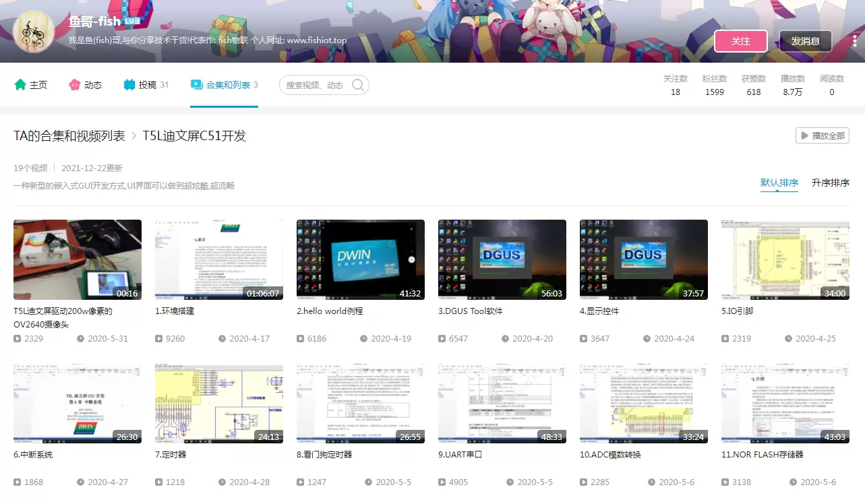Click title T5L迪文屏驱动200w像素的OV2640摄像头

[x=63, y=317]
